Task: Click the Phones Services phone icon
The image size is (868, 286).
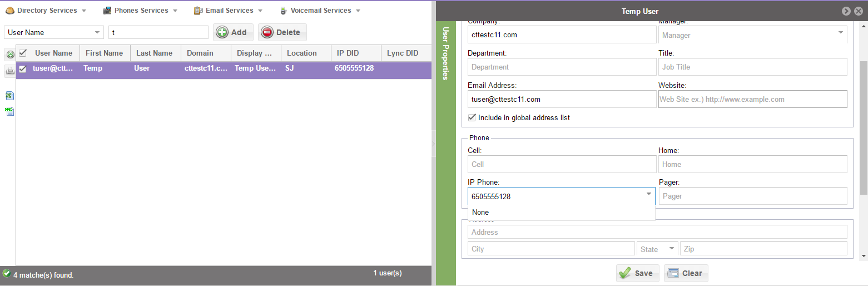Action: pyautogui.click(x=107, y=11)
